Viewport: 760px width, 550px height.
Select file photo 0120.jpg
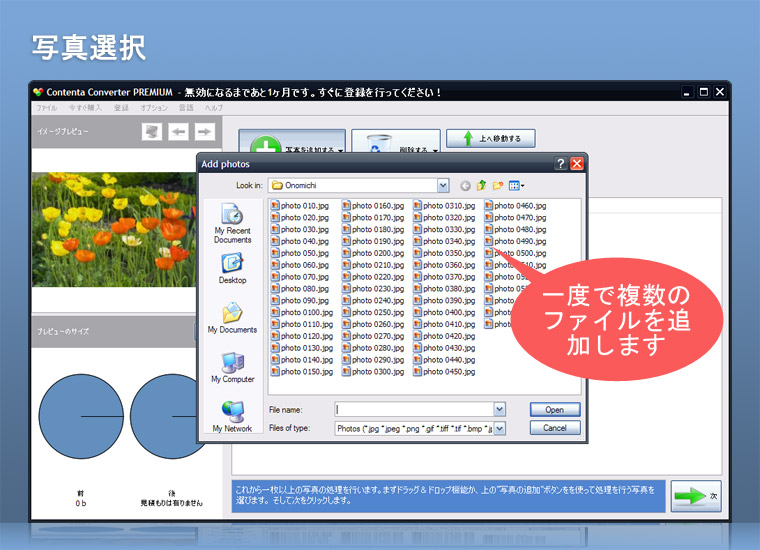tap(302, 336)
